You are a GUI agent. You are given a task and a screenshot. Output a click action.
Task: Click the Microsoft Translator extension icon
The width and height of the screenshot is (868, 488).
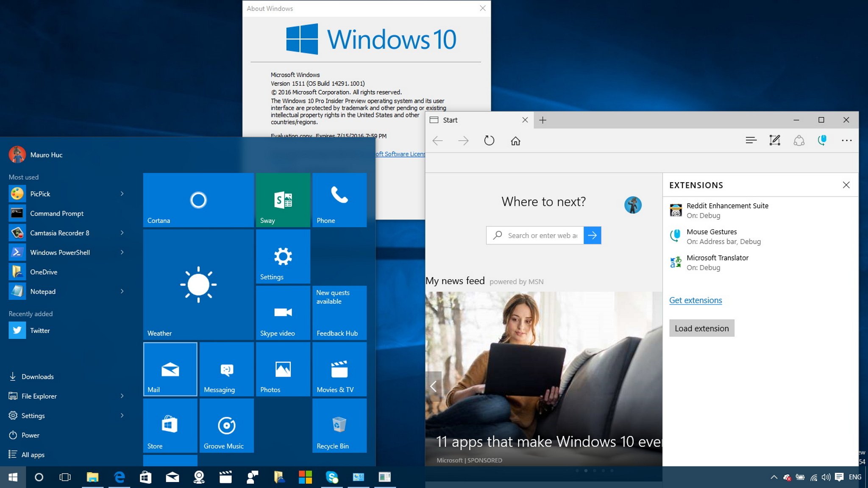click(676, 261)
